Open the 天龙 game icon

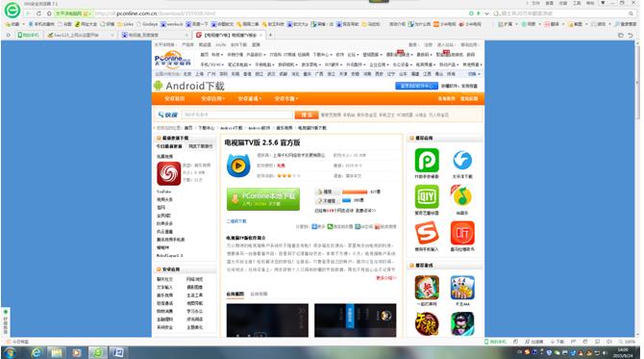(x=427, y=324)
